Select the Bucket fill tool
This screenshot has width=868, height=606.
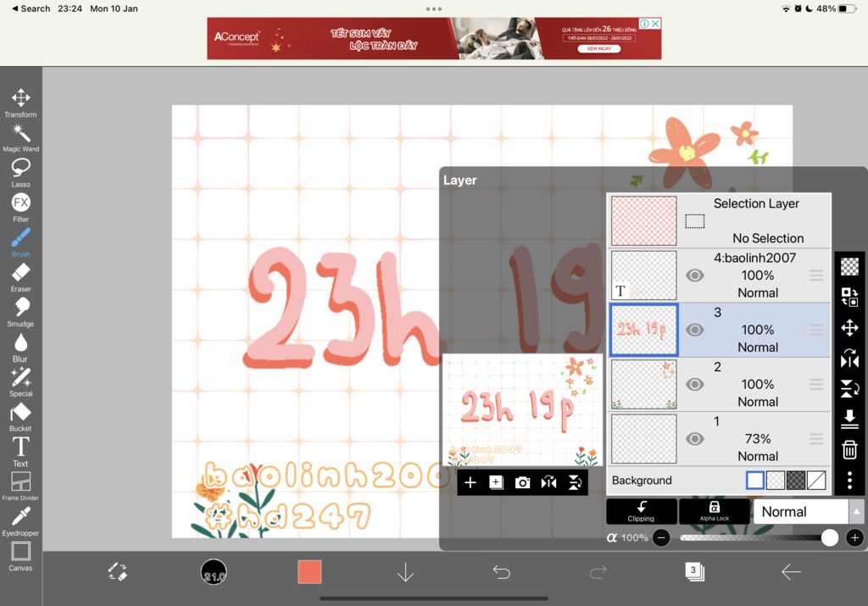click(20, 417)
